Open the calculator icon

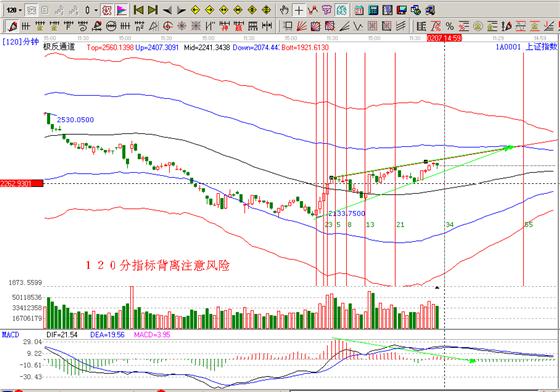tap(373, 10)
